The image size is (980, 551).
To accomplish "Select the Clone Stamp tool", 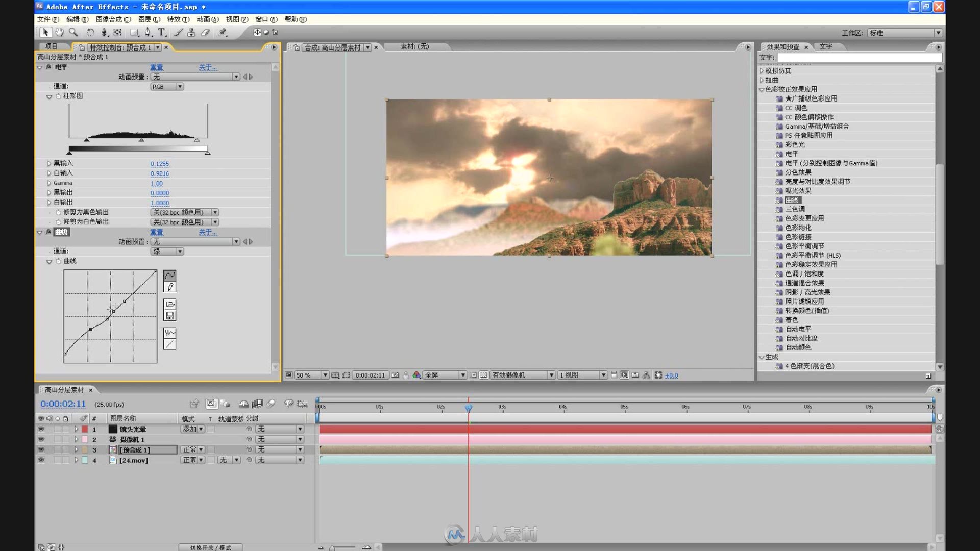I will tap(191, 32).
